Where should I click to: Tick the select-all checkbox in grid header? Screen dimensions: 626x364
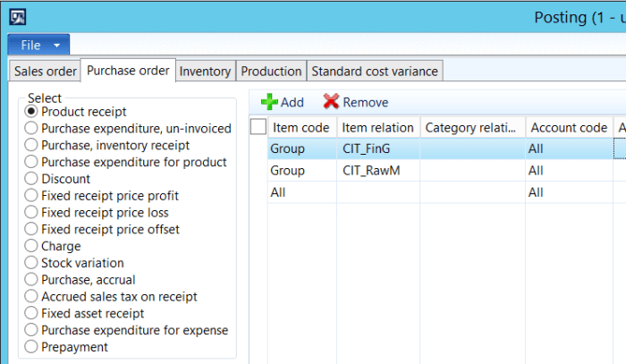click(258, 127)
